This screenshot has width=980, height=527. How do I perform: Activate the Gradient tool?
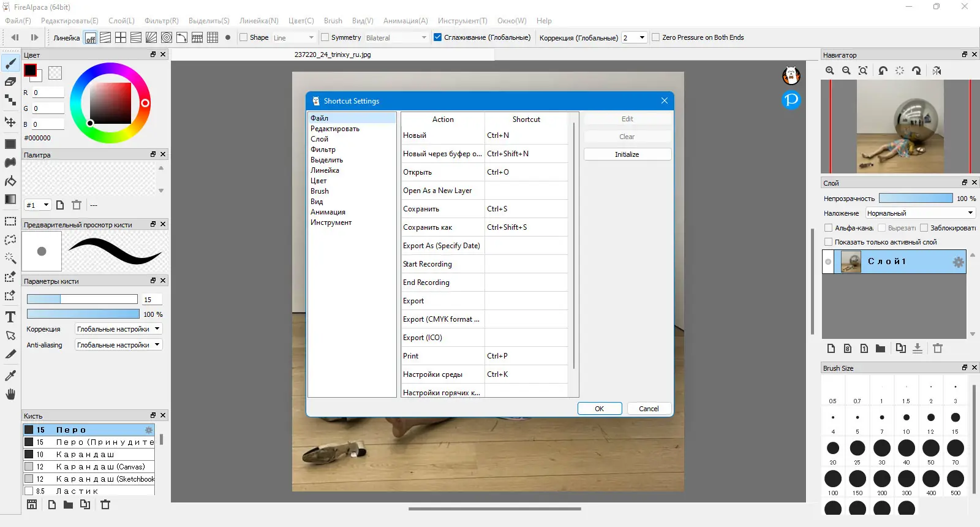click(x=10, y=199)
